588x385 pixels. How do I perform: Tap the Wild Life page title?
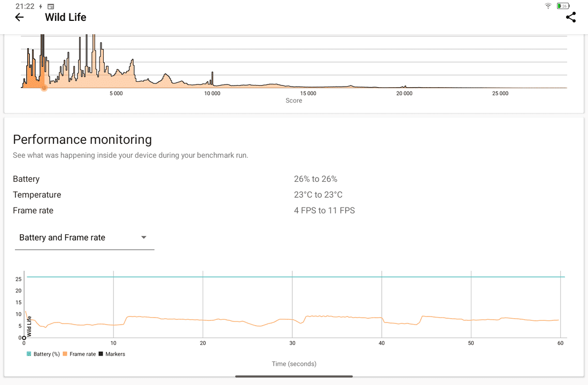(65, 17)
